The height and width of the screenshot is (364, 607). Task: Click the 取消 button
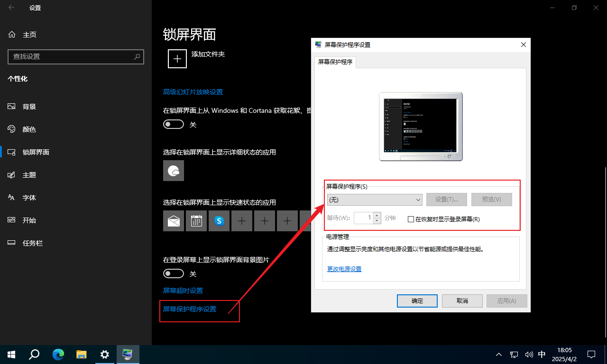462,301
